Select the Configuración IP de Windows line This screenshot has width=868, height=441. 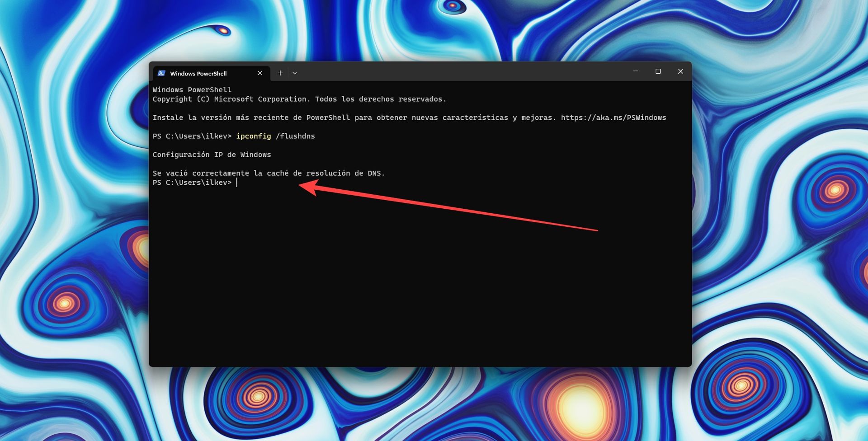tap(212, 154)
